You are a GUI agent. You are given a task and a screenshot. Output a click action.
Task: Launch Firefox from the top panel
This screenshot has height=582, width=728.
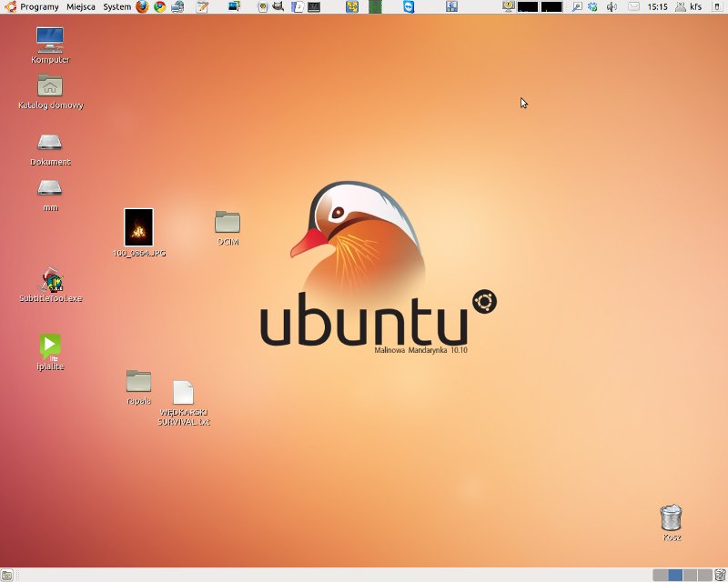tap(143, 6)
